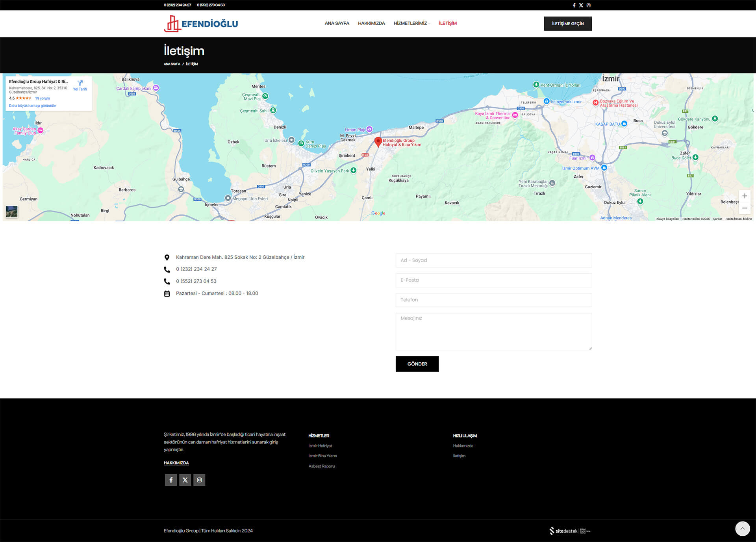Viewport: 756px width, 542px height.
Task: Open İzmir Hafriyat footer link
Action: click(x=320, y=446)
